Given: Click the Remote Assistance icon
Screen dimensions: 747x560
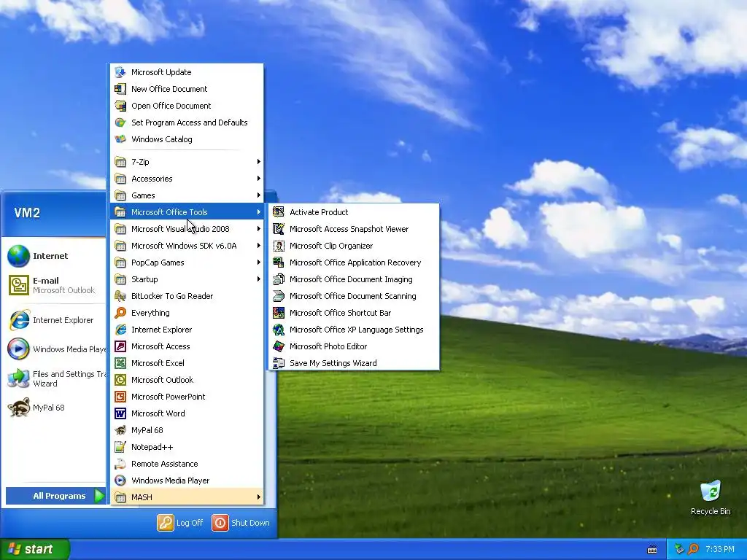Looking at the screenshot, I should click(x=120, y=464).
